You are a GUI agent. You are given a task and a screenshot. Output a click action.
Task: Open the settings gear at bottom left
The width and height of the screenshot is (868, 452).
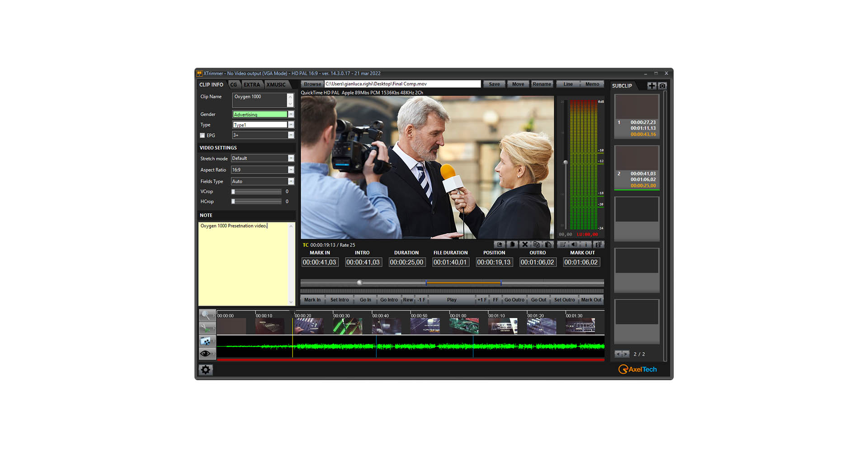click(x=206, y=370)
